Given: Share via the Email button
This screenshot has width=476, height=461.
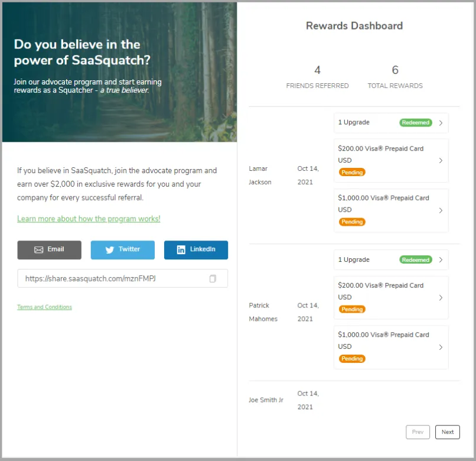Looking at the screenshot, I should point(49,250).
